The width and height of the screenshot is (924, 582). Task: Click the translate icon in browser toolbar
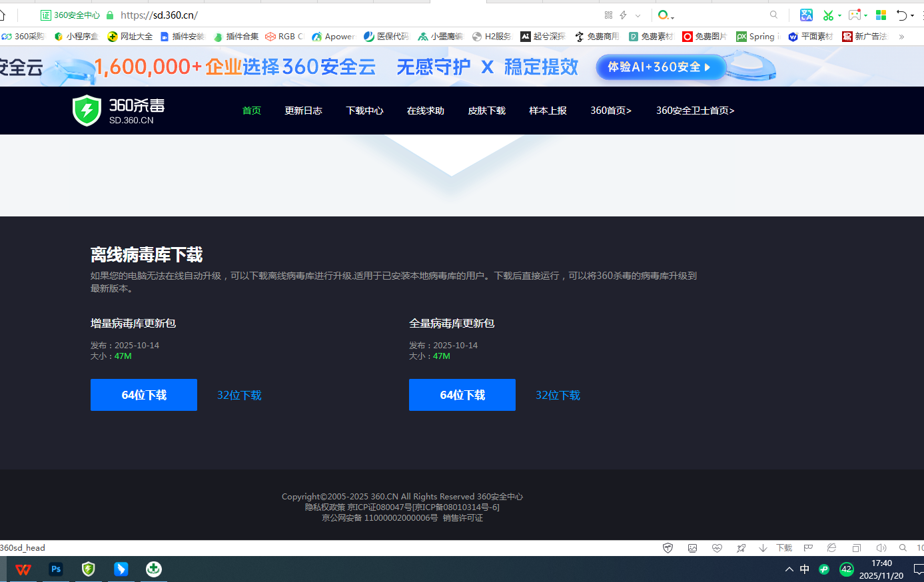[x=806, y=15]
